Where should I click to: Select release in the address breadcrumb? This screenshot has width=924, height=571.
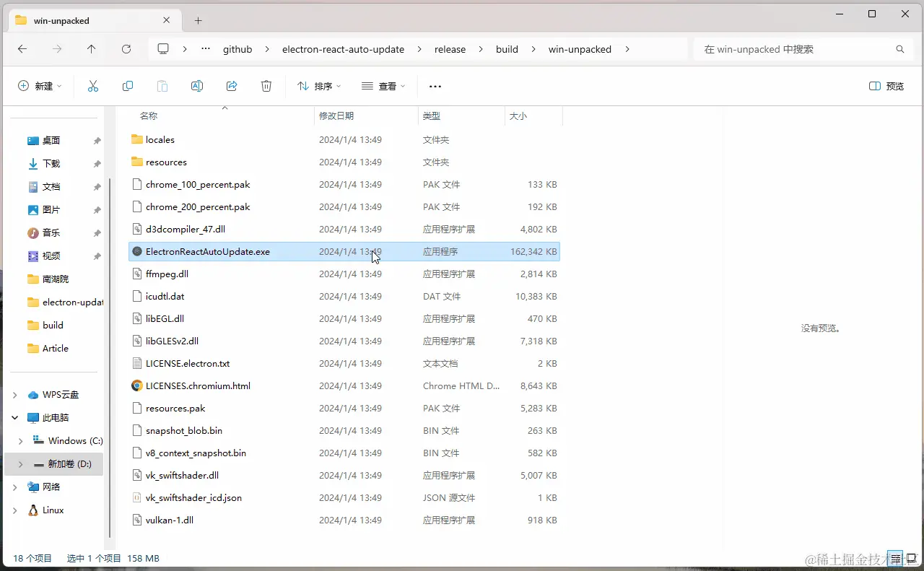(x=450, y=49)
